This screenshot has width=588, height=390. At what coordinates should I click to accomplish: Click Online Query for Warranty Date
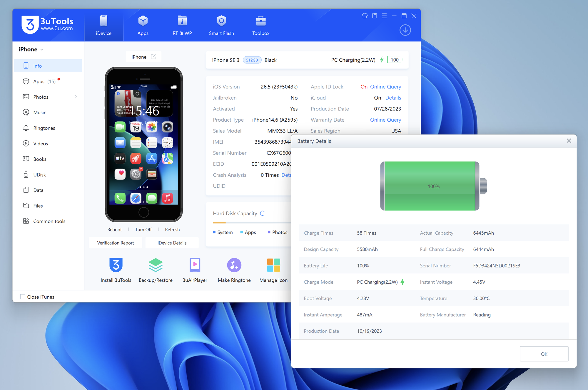[385, 120]
